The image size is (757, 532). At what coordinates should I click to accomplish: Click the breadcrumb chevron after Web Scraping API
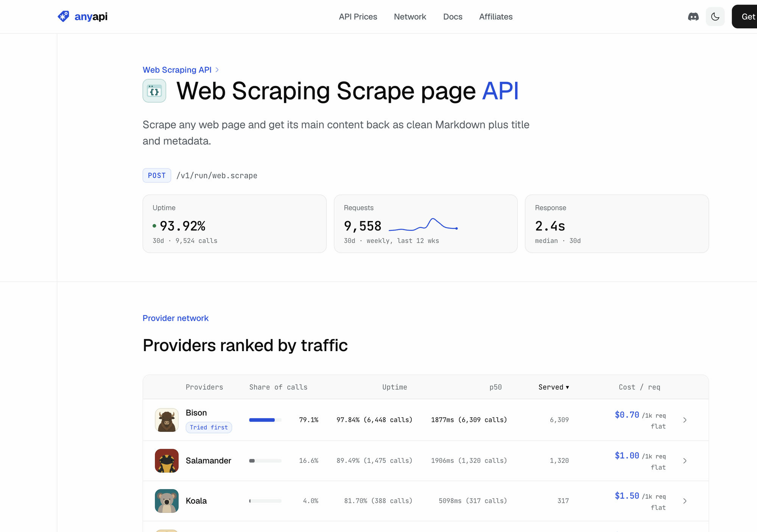coord(217,70)
